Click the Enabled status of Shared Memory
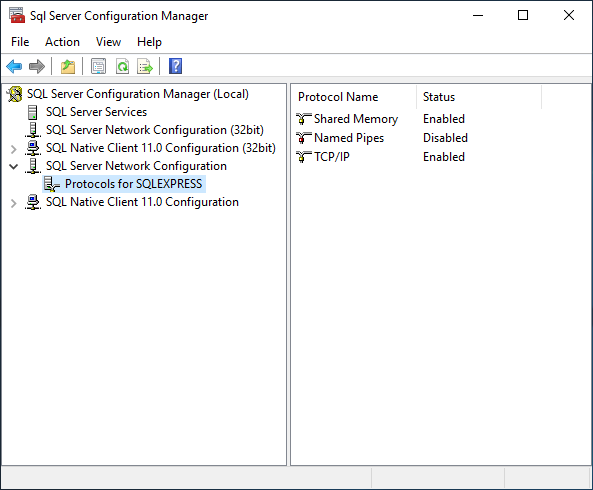The image size is (593, 490). (x=444, y=119)
